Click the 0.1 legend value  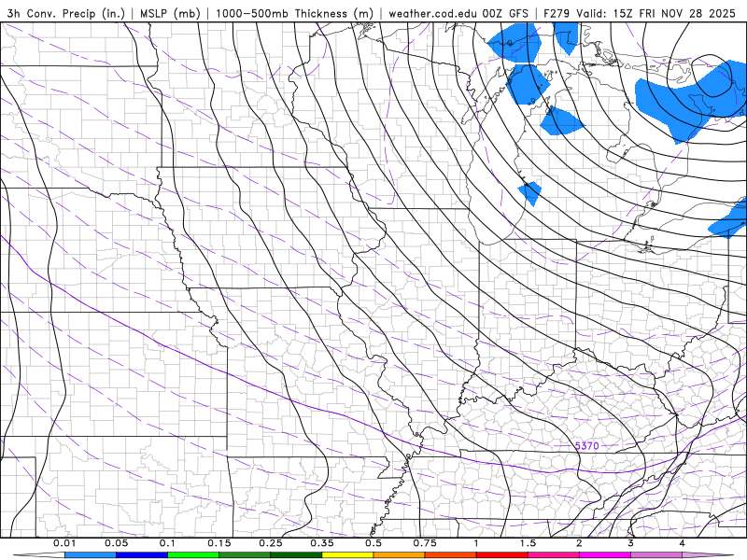point(167,543)
